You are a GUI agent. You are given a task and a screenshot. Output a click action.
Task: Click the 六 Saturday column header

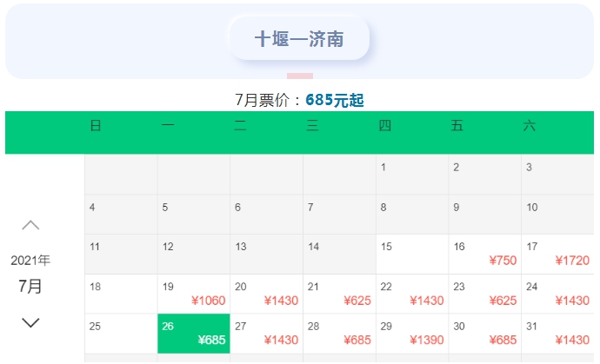point(530,125)
